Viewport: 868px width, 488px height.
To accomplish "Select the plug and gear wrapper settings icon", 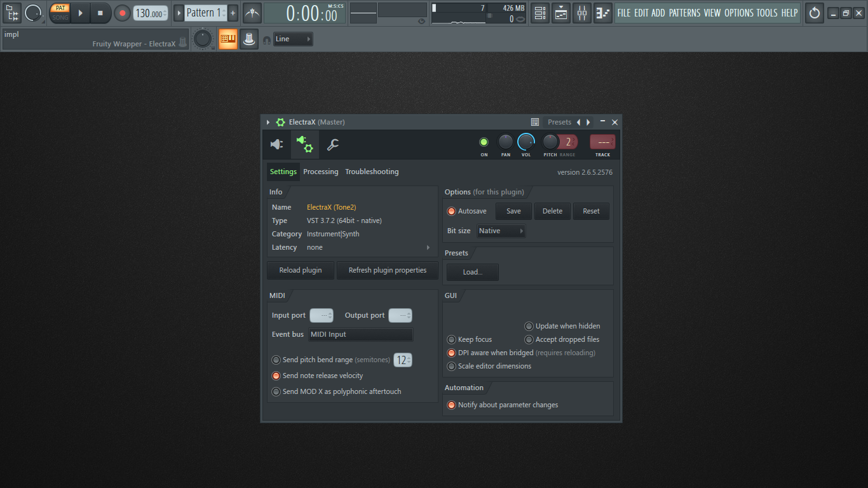I will tap(305, 145).
